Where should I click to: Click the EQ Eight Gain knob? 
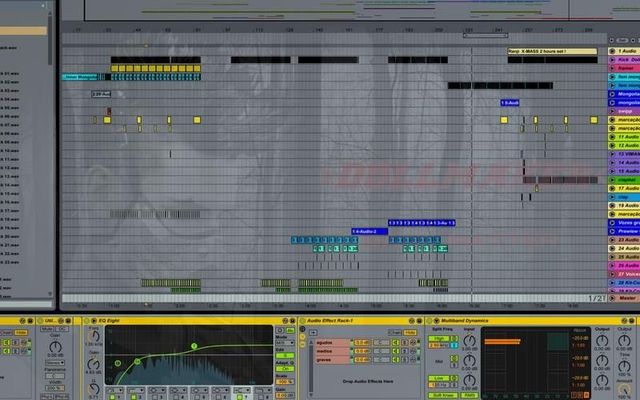pyautogui.click(x=93, y=363)
